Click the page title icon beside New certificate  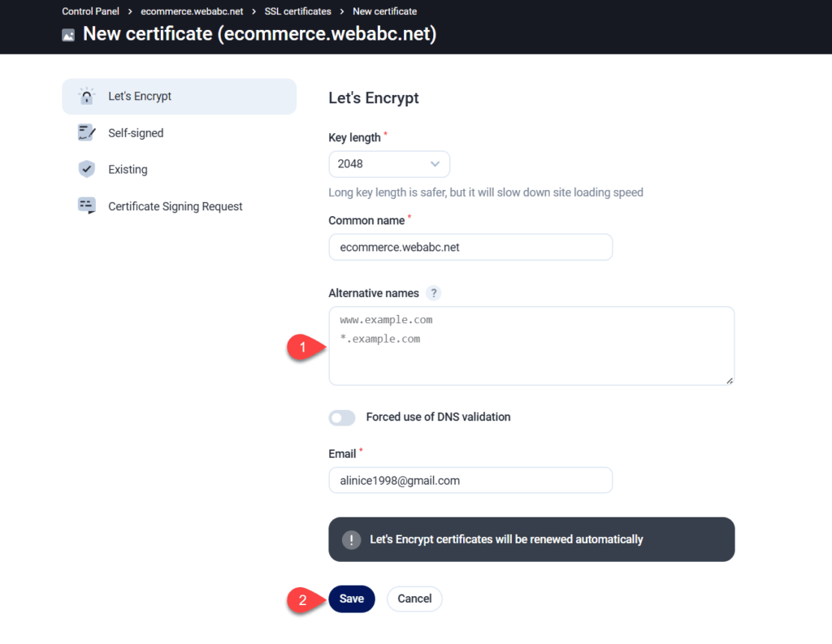click(x=68, y=35)
